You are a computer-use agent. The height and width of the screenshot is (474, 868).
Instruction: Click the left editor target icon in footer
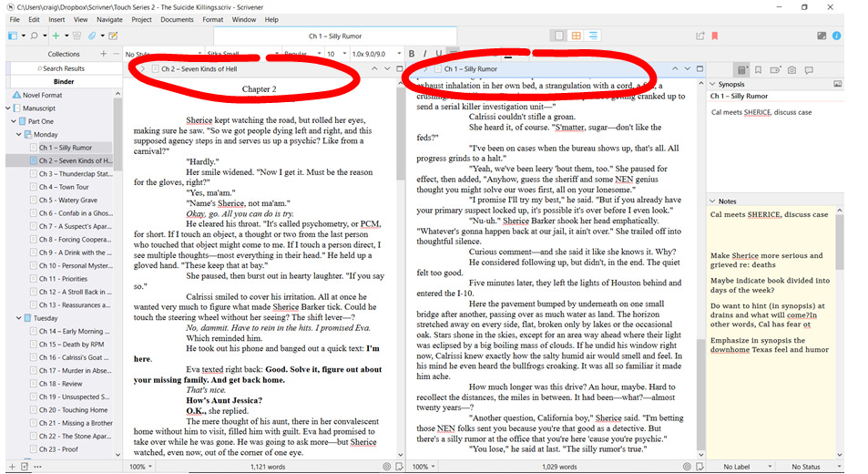pyautogui.click(x=386, y=467)
